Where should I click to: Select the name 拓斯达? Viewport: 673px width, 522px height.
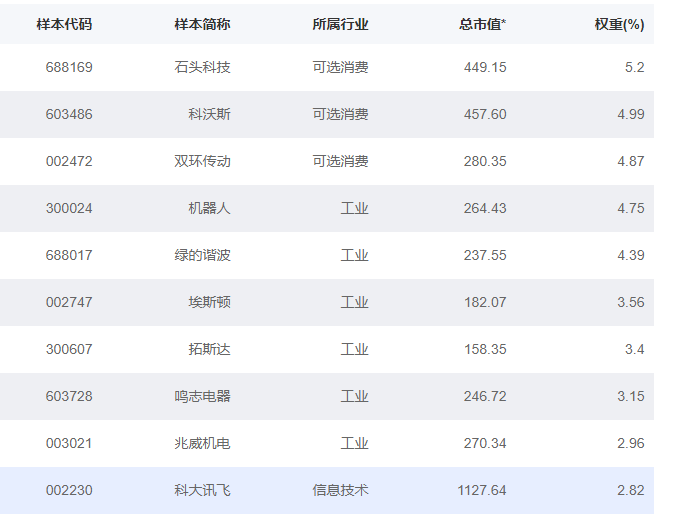click(x=209, y=349)
